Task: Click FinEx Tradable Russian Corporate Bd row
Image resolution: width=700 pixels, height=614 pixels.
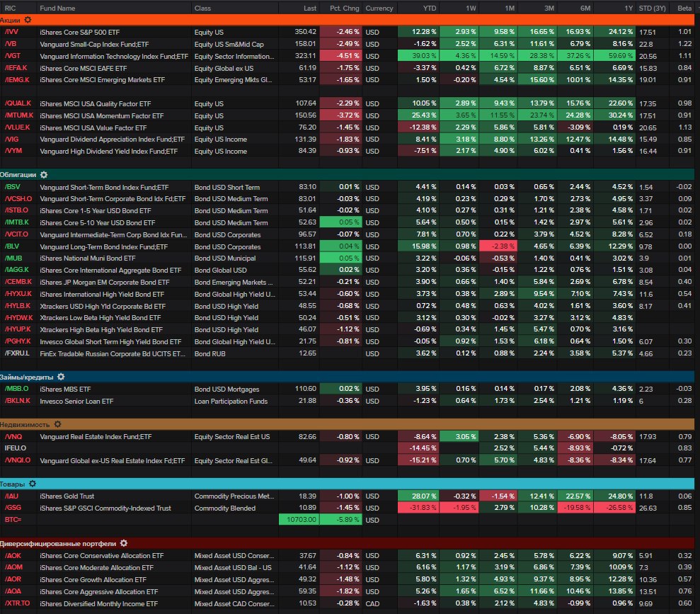Action: (113, 353)
